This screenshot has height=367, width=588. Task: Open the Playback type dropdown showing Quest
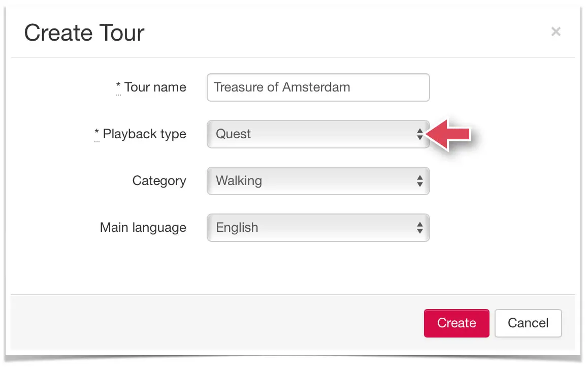318,134
